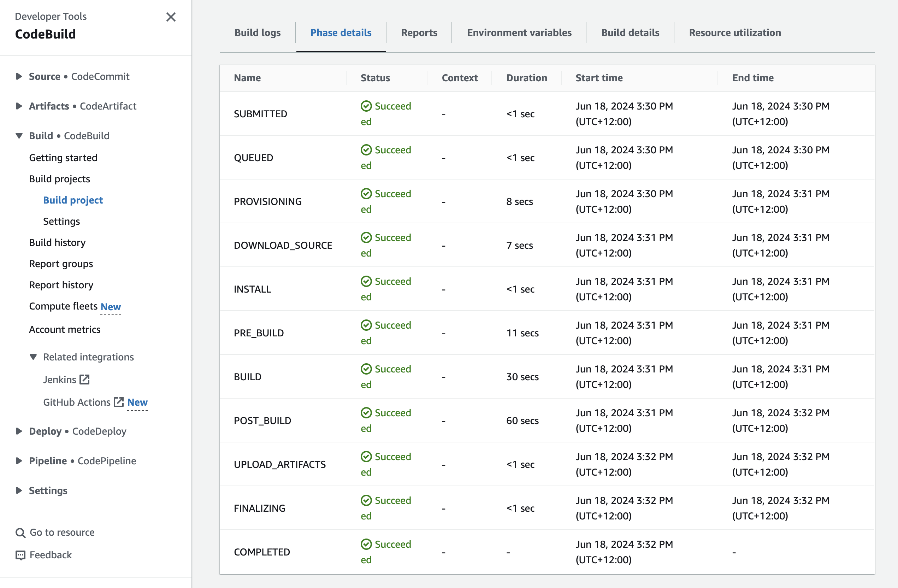The height and width of the screenshot is (588, 898).
Task: Collapse the Related integrations group
Action: coord(33,357)
